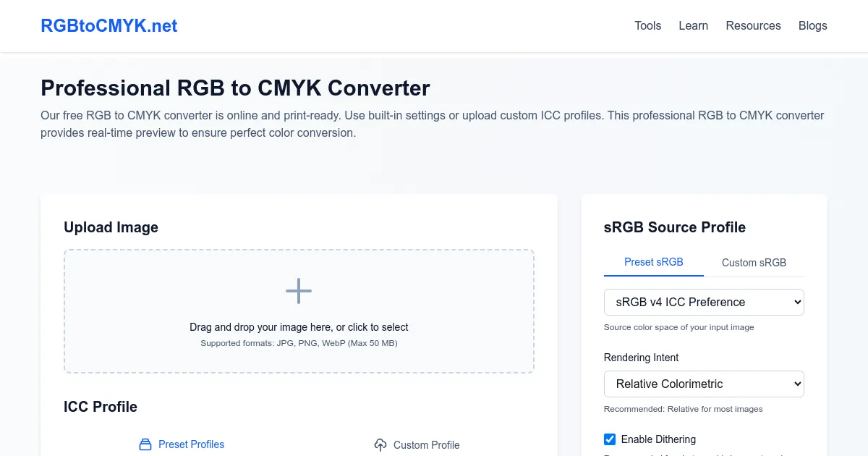
Task: Open the Tools menu
Action: 647,26
